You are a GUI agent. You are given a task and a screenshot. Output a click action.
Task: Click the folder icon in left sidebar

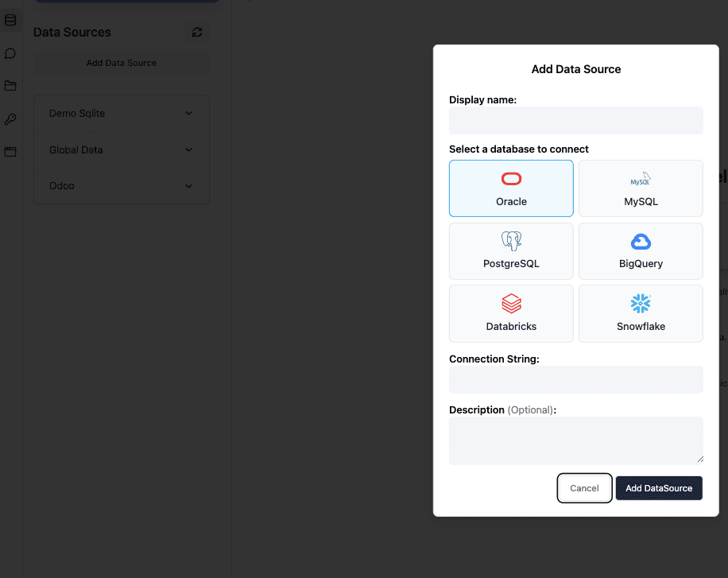click(10, 86)
